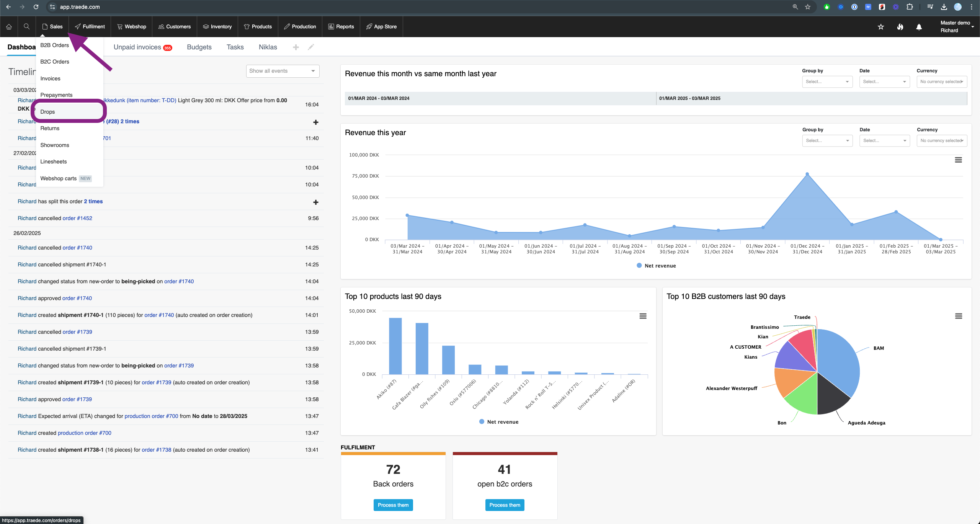The image size is (980, 524).
Task: Click the pencil edit dashboard icon
Action: pos(311,47)
